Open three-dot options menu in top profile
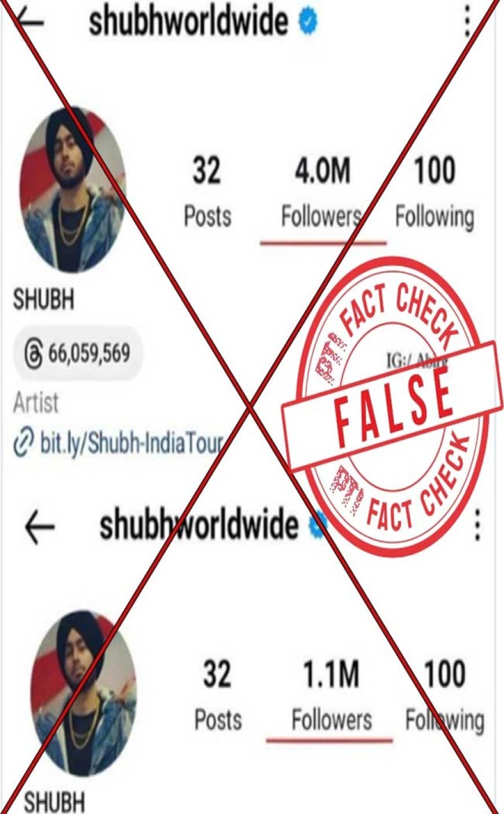 [x=466, y=22]
